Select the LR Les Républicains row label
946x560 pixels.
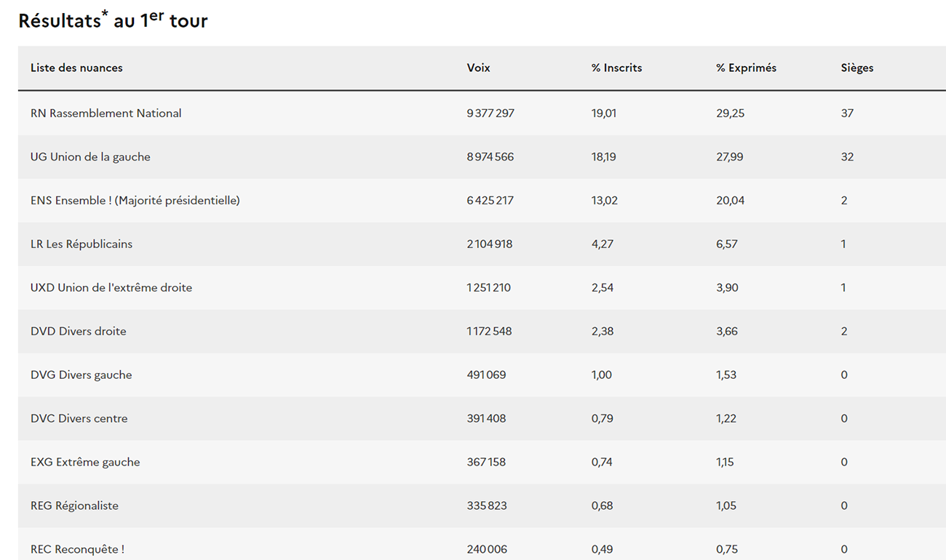(82, 244)
